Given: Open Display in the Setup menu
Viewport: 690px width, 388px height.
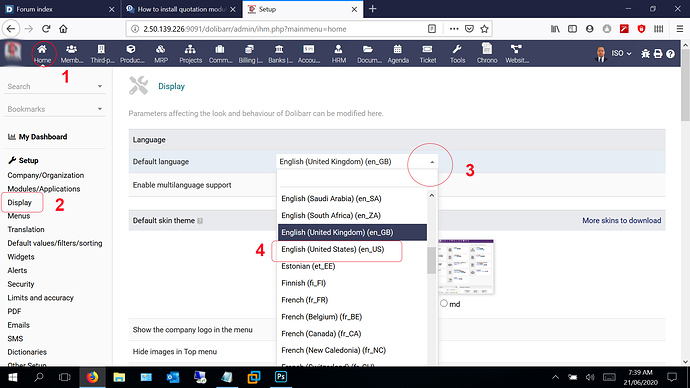Looking at the screenshot, I should (19, 202).
